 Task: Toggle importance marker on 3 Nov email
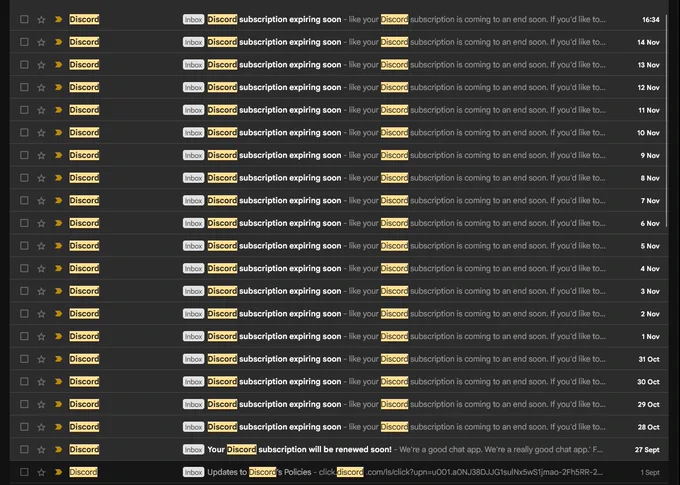pos(59,291)
